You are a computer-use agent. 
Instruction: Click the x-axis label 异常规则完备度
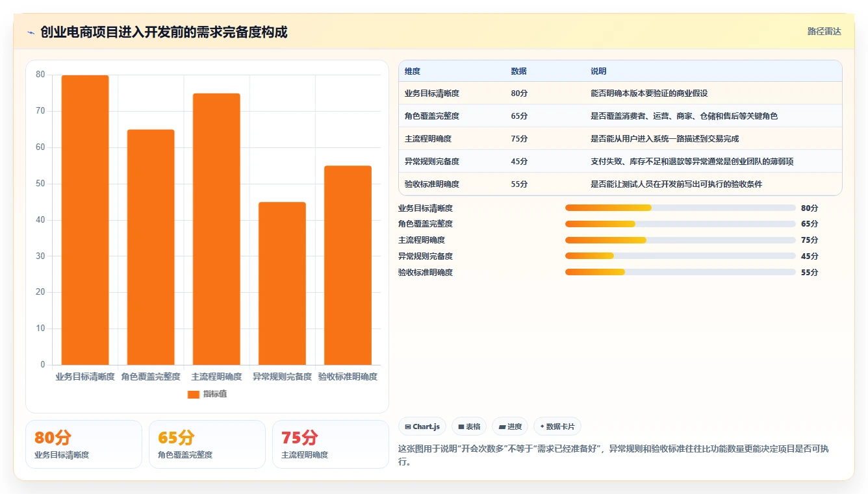282,377
